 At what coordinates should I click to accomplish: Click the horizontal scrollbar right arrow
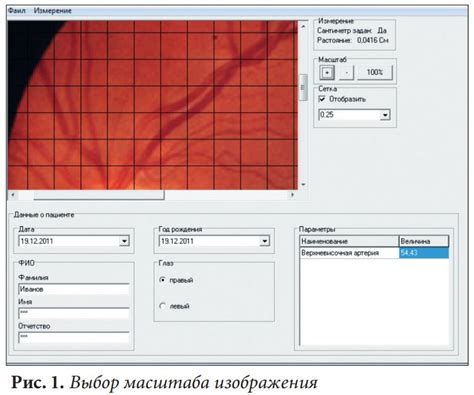tap(292, 195)
